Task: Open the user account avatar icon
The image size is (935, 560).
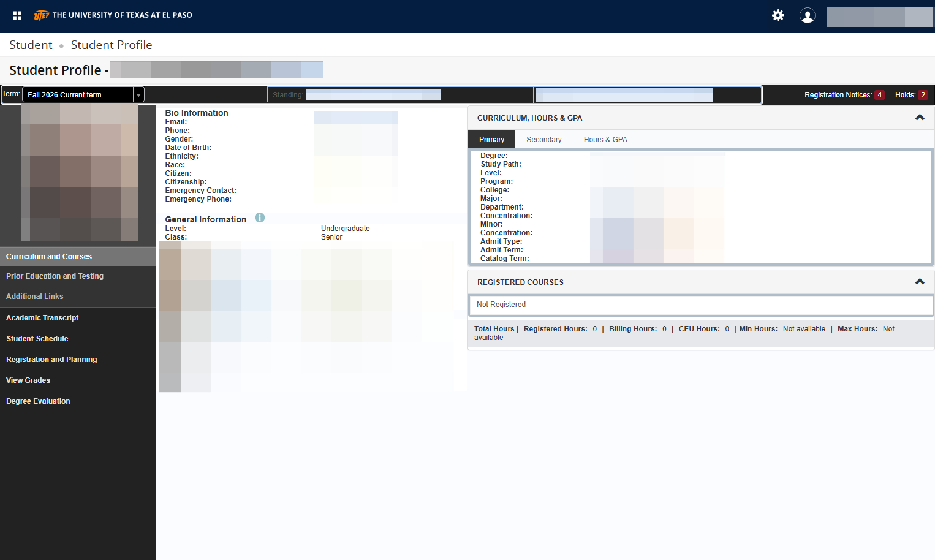Action: pos(808,15)
